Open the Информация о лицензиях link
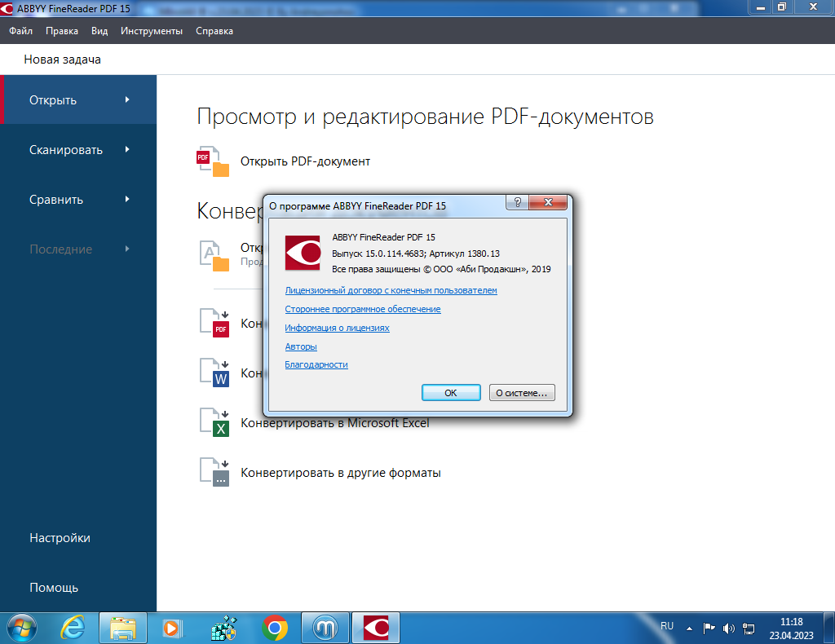 tap(337, 328)
